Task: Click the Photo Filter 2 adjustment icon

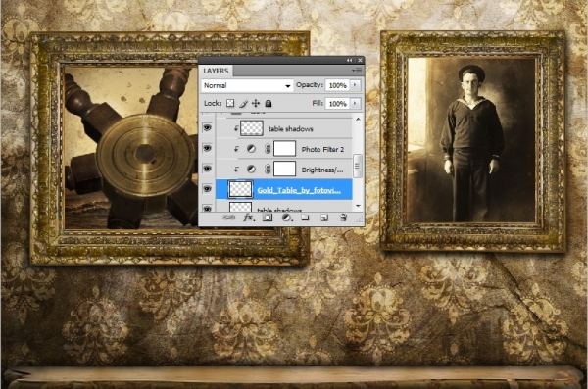Action: point(251,149)
